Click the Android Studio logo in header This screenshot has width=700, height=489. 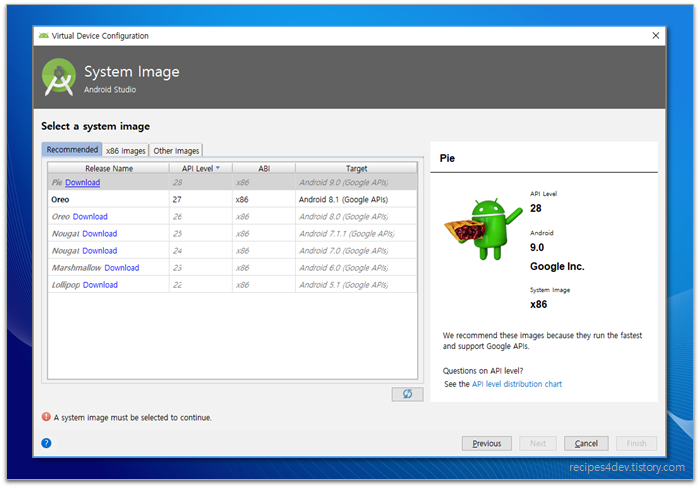[59, 77]
